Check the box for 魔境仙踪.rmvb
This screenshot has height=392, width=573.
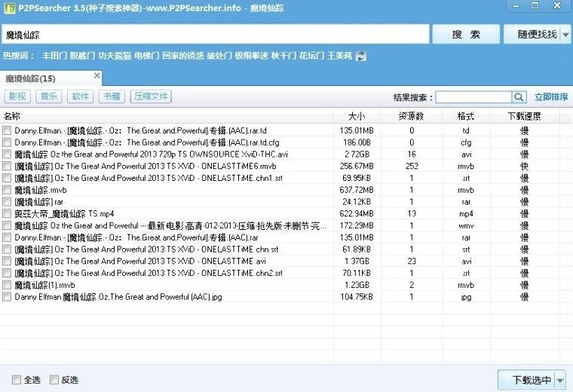pos(7,190)
